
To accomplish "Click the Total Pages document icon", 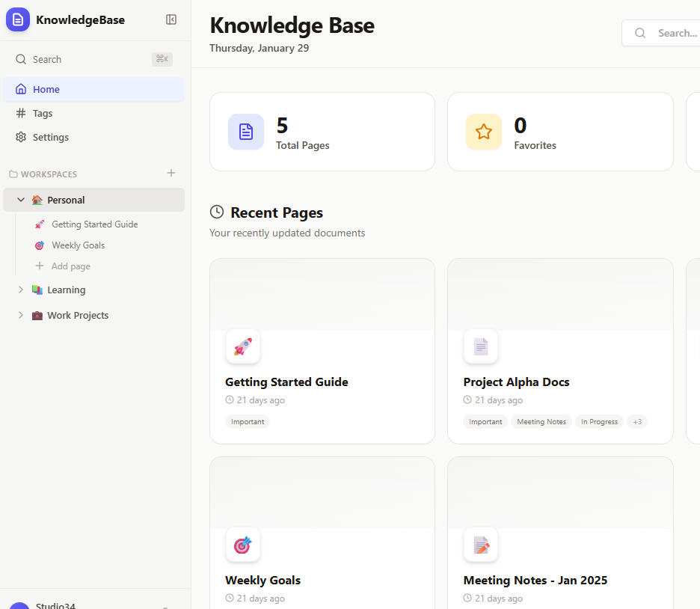I will coord(246,132).
